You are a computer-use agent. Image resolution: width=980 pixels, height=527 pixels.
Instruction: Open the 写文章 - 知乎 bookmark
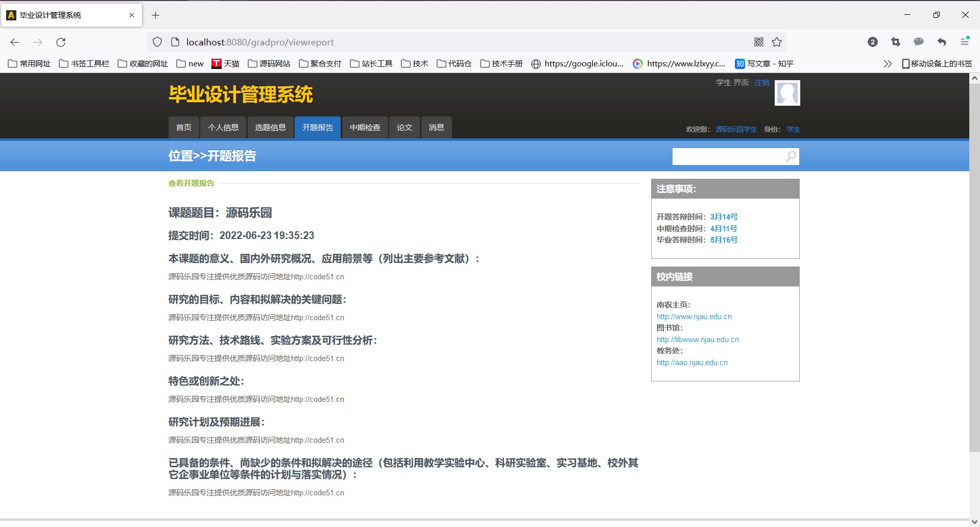click(764, 64)
